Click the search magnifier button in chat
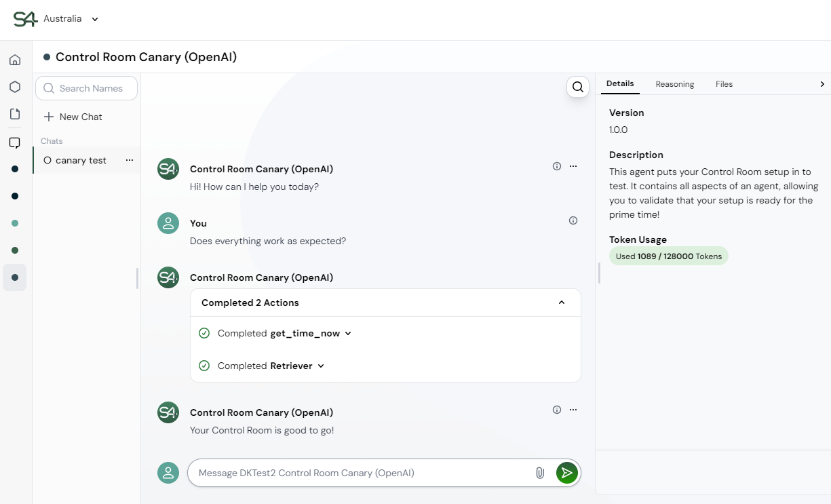Screen dimensions: 831x504 (x=578, y=87)
